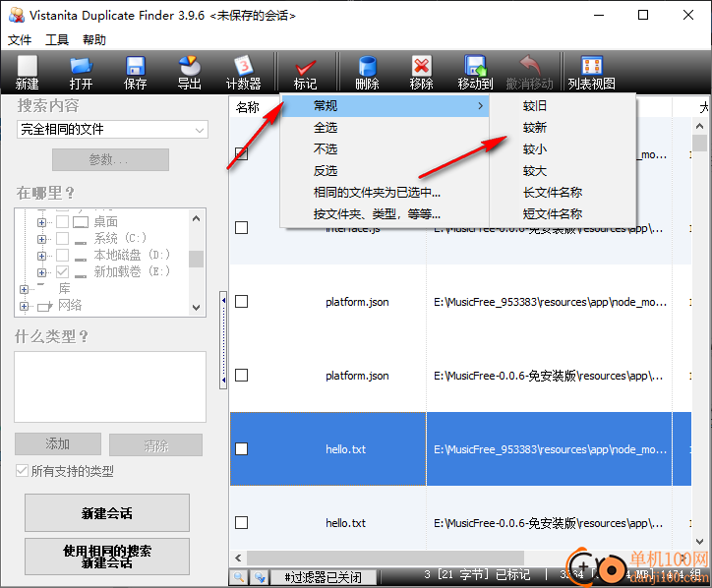Click the 清除 button
The image size is (712, 588).
(x=155, y=445)
